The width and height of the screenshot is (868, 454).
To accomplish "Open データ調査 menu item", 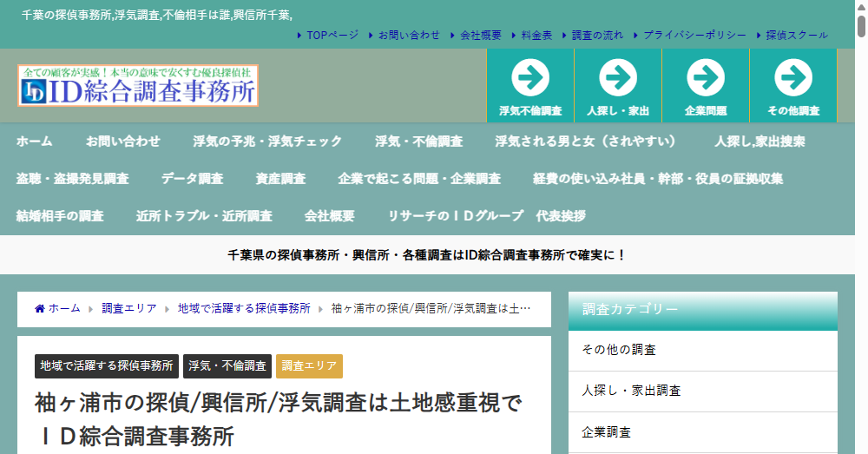I will click(192, 179).
